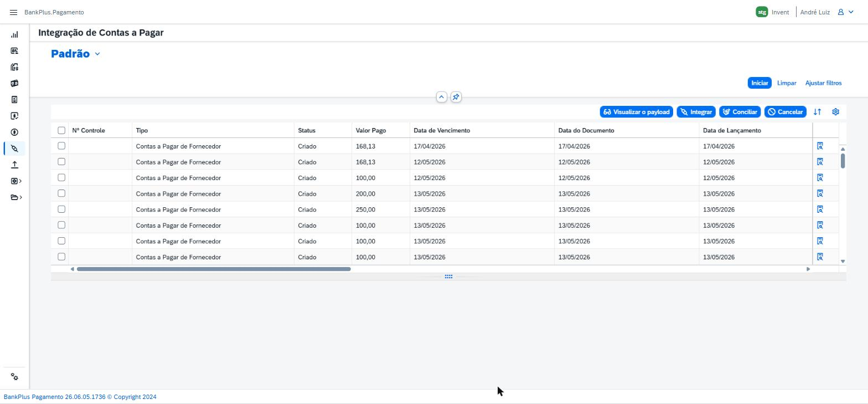Click the Integrar button
The width and height of the screenshot is (868, 404).
[696, 112]
